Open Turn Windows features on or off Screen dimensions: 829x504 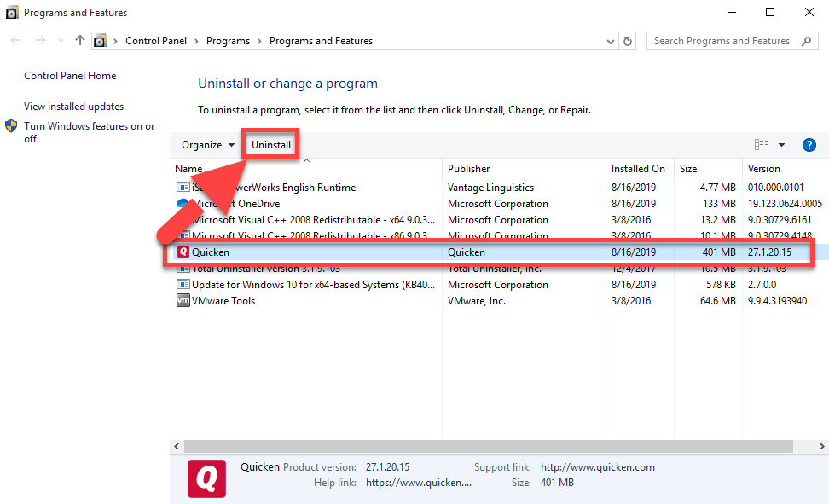pos(89,132)
